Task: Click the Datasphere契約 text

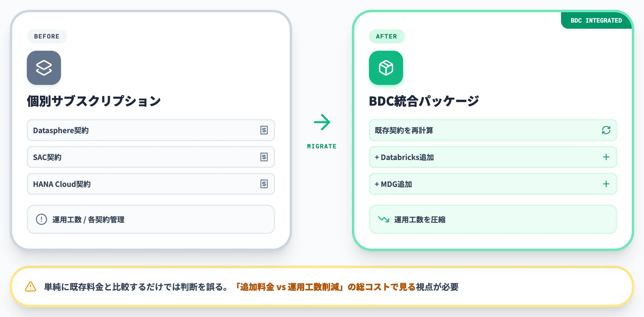Action: [x=61, y=130]
